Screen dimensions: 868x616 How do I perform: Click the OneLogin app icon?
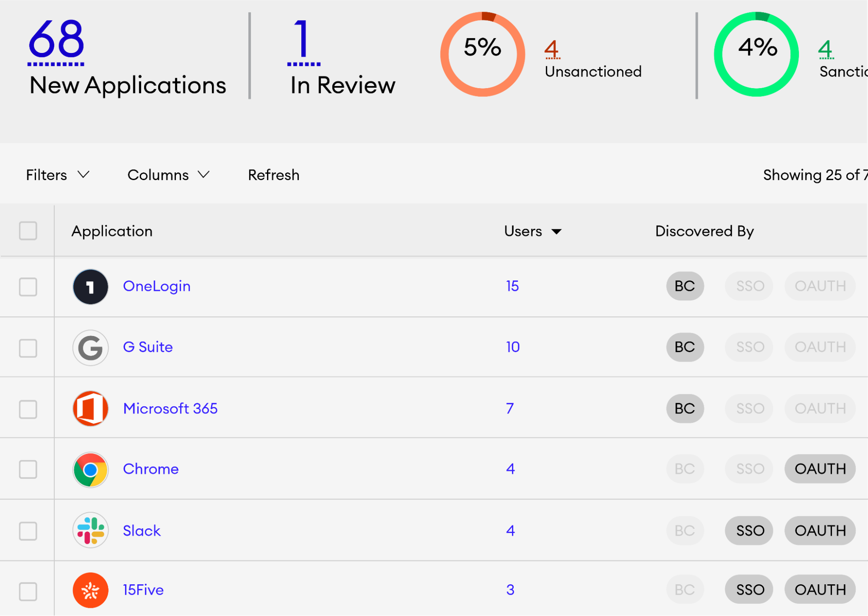click(90, 287)
